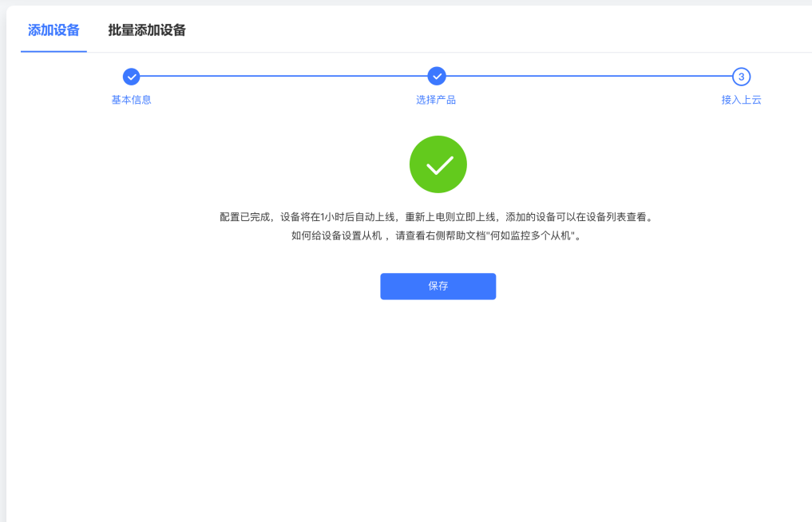
Task: Click the 基本信息 step label
Action: pyautogui.click(x=132, y=100)
